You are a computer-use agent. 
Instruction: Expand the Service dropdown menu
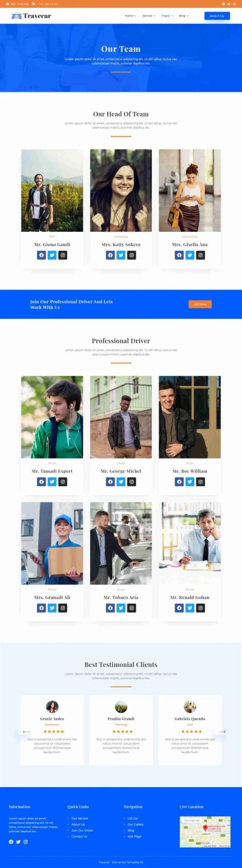(x=149, y=16)
